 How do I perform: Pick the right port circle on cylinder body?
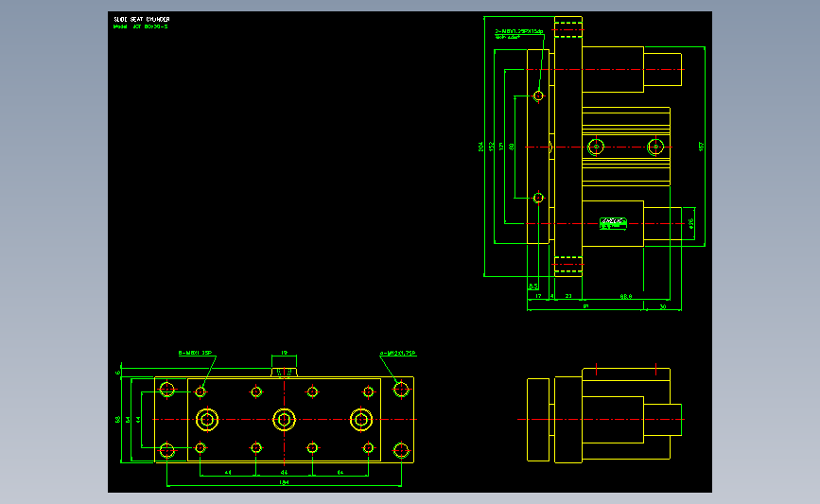(655, 147)
